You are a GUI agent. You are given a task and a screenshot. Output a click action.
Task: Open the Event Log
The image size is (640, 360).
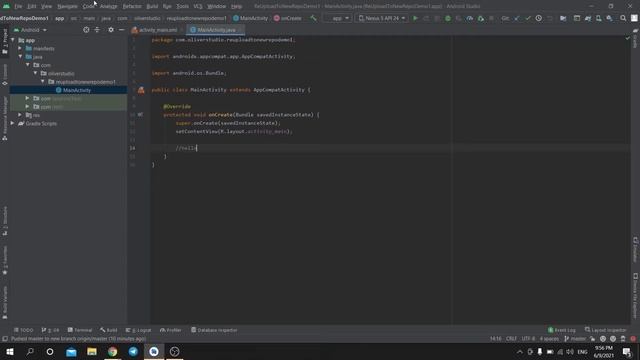[x=562, y=330]
